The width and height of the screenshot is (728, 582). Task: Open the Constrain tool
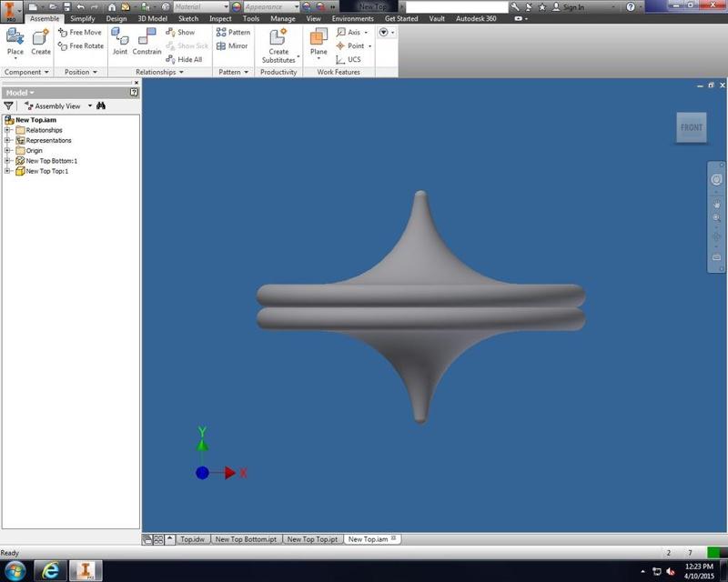[x=147, y=42]
